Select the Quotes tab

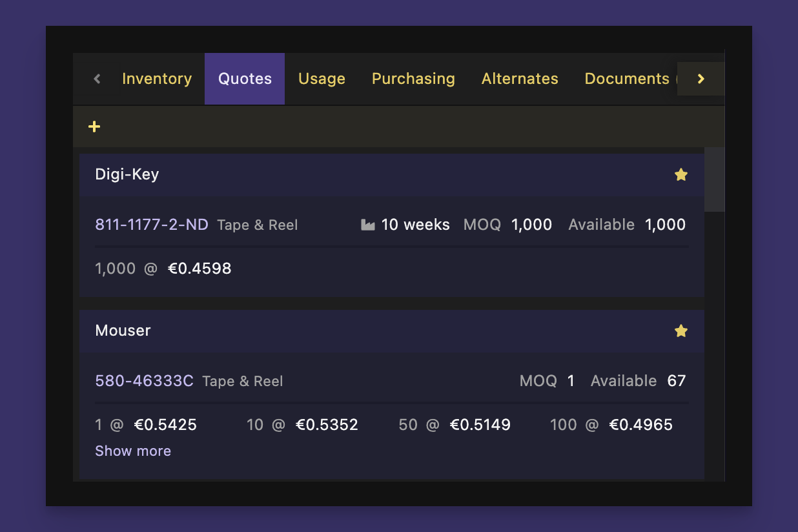(x=245, y=79)
